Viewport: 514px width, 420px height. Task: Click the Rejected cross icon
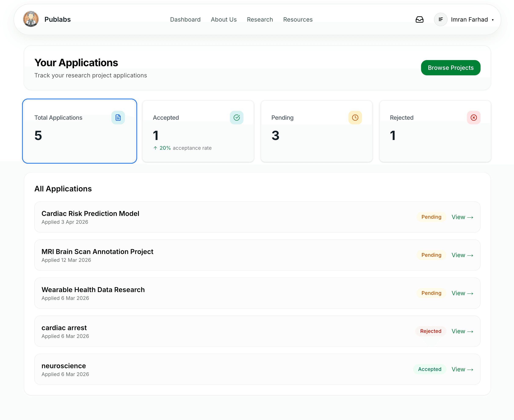(x=474, y=118)
